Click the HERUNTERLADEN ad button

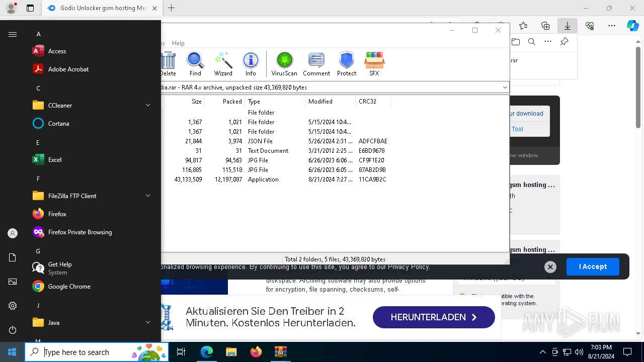click(434, 317)
